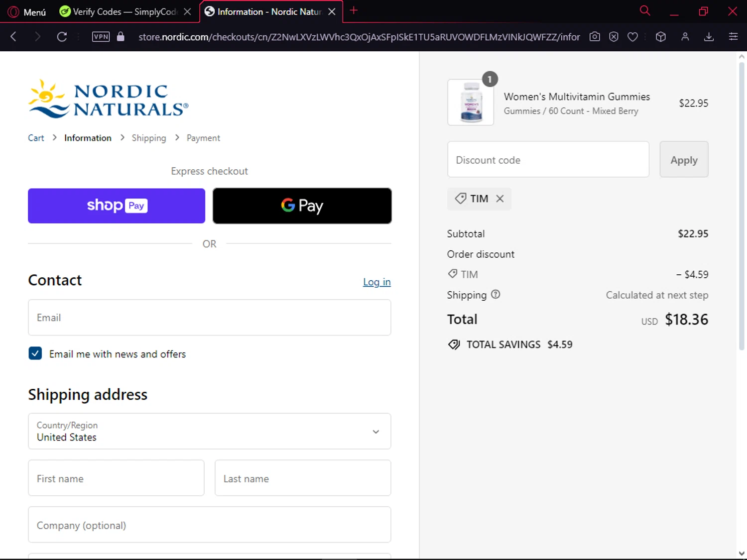747x560 pixels.
Task: Click Women's Multivitamin Gummies product thumbnail
Action: [471, 102]
